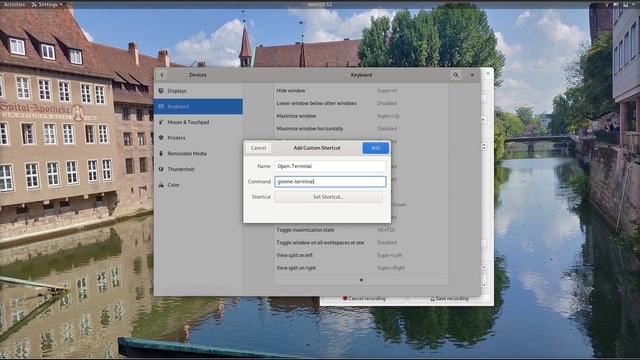This screenshot has height=360, width=640.
Task: Select Toggle maximization state row
Action: (361, 230)
